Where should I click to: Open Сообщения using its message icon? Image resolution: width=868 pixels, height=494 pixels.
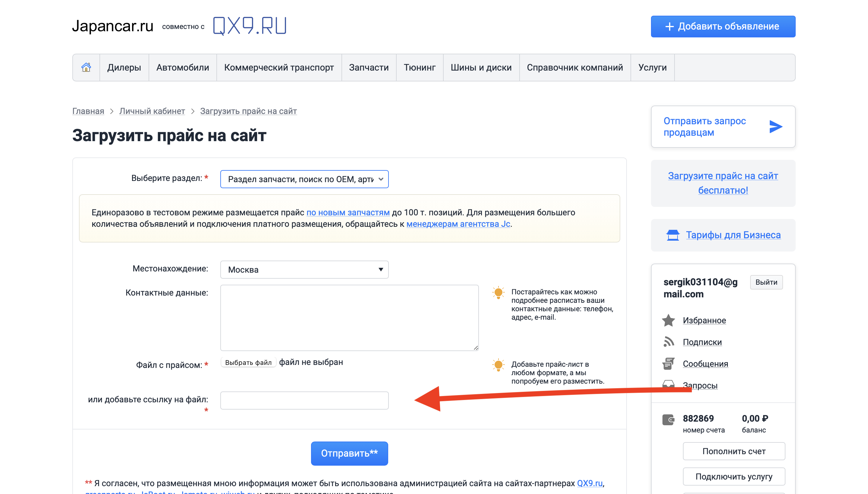click(x=668, y=363)
